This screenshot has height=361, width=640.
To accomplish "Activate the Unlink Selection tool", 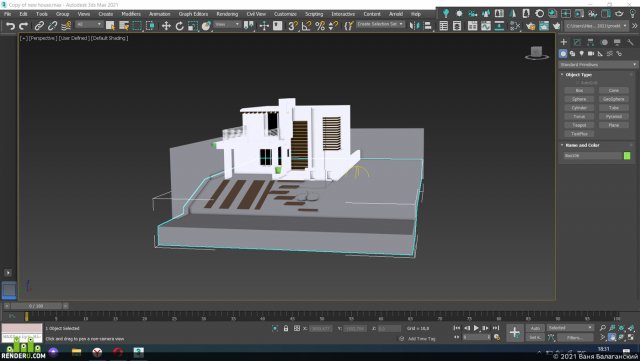I will click(x=52, y=26).
